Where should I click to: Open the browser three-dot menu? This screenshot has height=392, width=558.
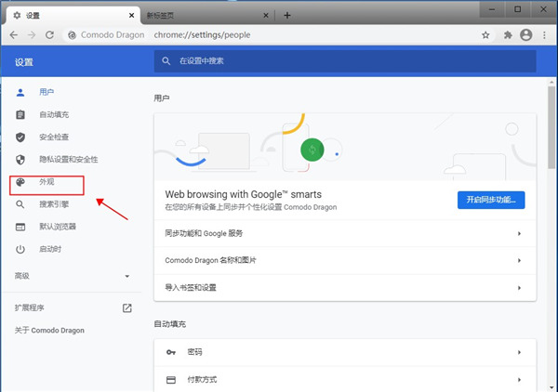(545, 35)
